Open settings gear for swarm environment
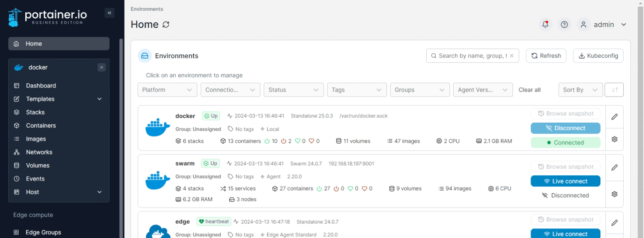 (x=614, y=194)
